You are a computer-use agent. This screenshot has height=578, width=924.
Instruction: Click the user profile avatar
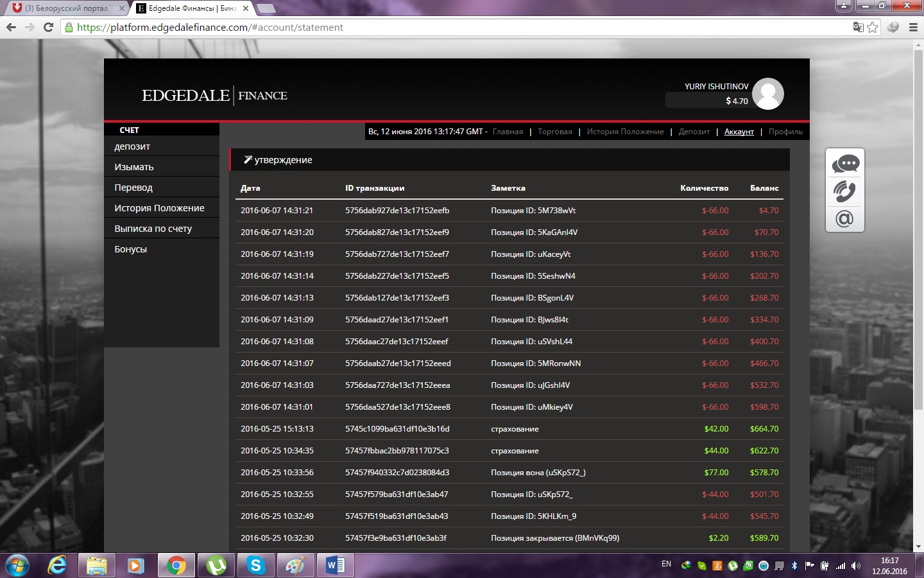click(x=768, y=94)
